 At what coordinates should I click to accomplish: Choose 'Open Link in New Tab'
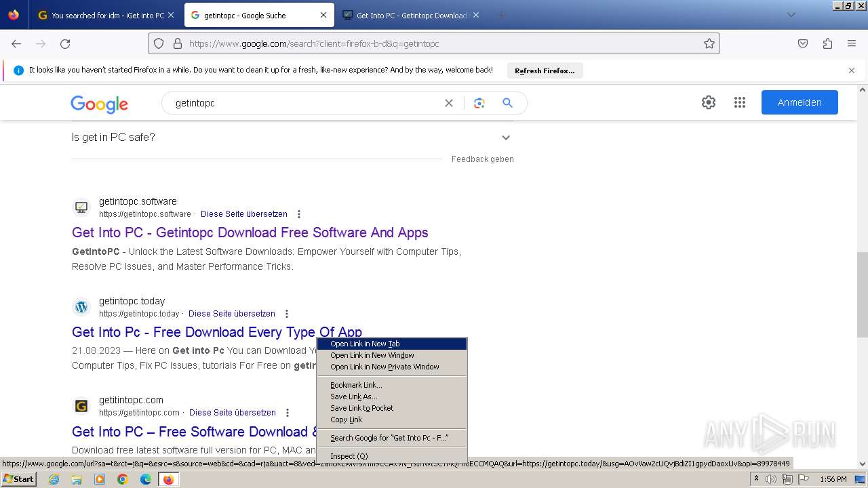(x=392, y=344)
